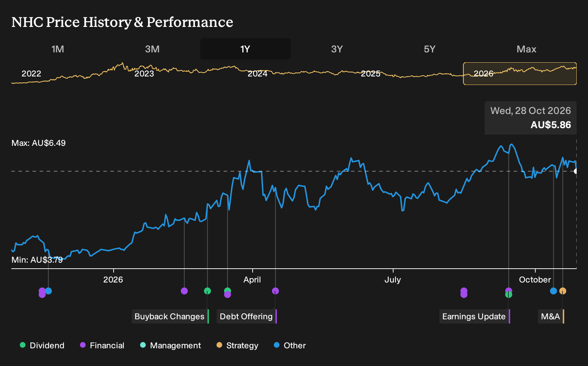Toggle the Dividend legend filter
Viewport: 588px width, 366px height.
click(x=42, y=345)
